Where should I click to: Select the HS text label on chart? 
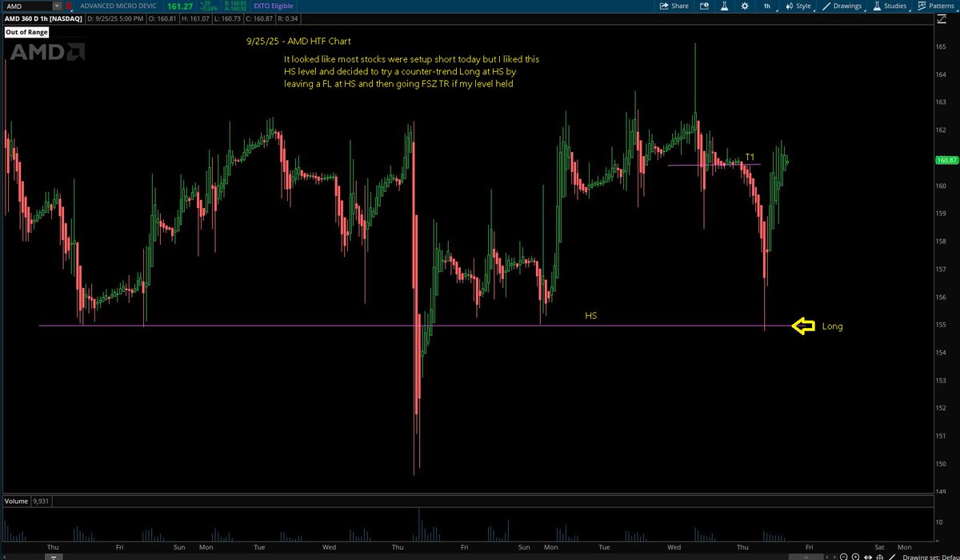tap(590, 316)
